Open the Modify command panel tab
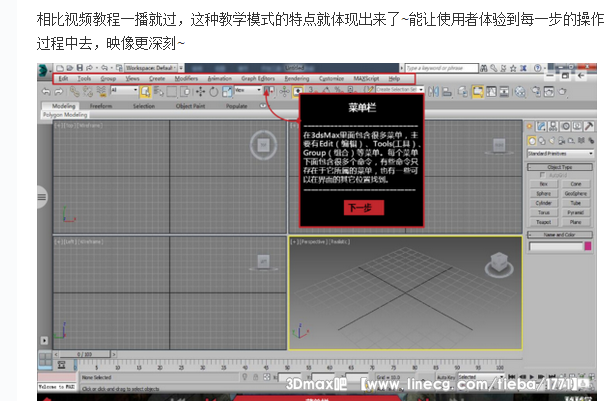This screenshot has height=401, width=607. click(541, 126)
